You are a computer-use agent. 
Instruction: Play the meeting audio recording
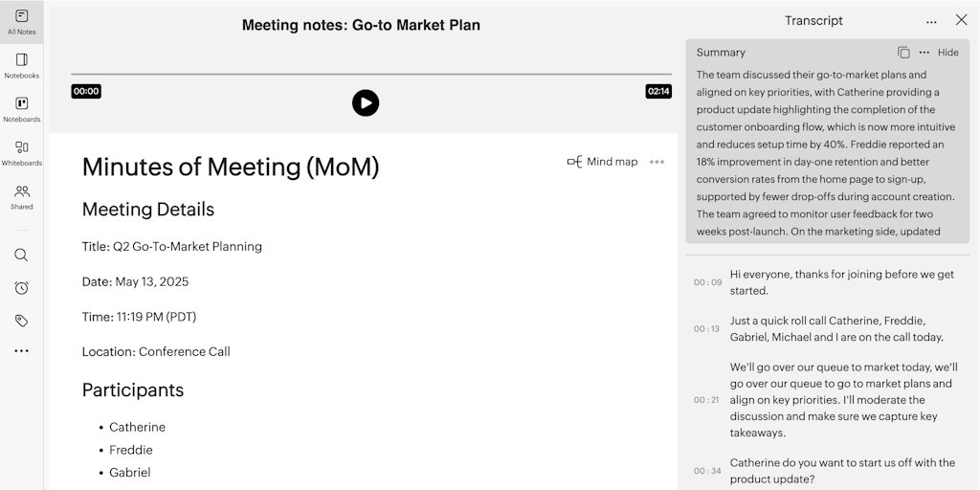coord(365,103)
